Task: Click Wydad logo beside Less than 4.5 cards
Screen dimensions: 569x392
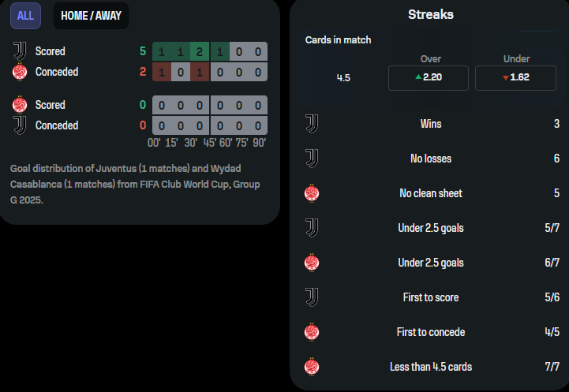Action: coord(312,367)
